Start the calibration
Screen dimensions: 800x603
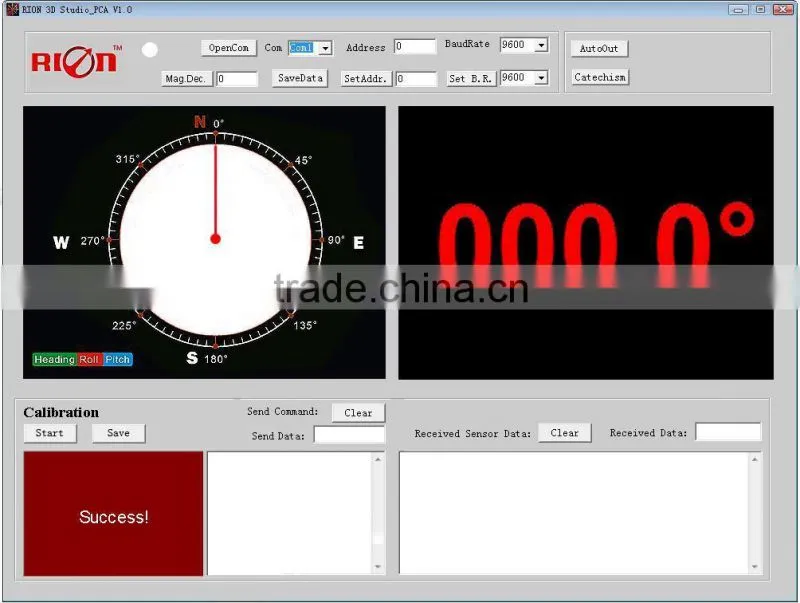49,433
